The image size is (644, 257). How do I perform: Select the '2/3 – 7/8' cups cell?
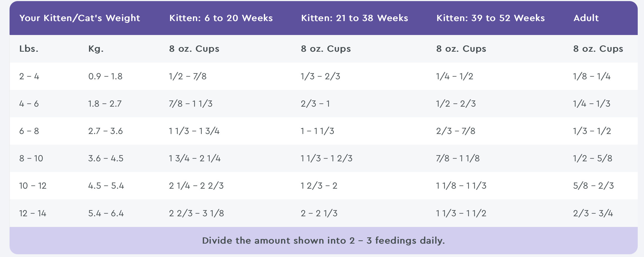pyautogui.click(x=455, y=131)
